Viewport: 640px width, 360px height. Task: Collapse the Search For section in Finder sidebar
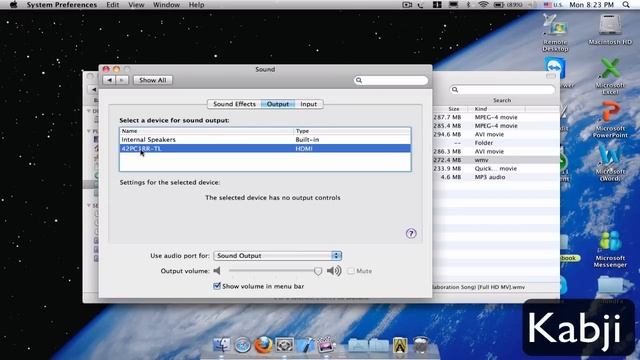[x=89, y=205]
